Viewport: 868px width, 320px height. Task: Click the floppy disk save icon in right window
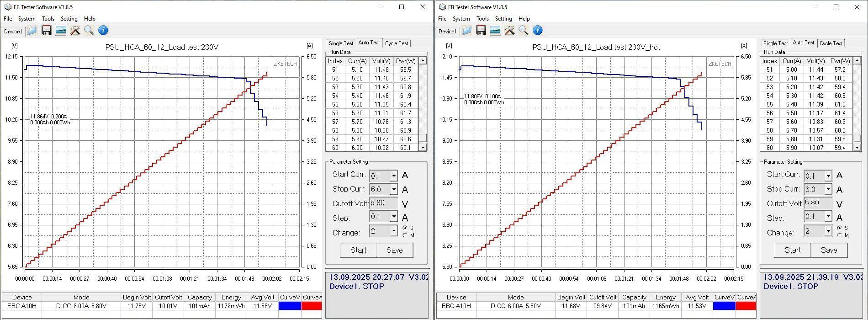481,31
